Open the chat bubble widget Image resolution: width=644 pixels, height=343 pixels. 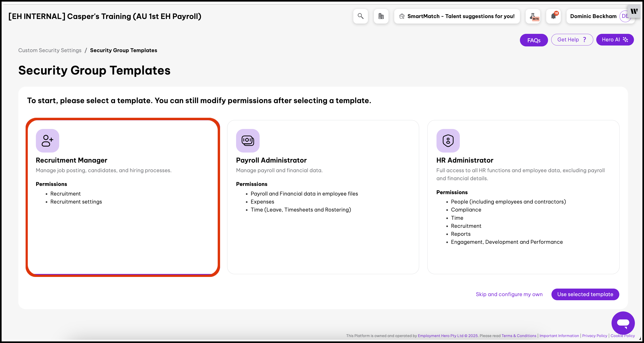[x=623, y=323]
